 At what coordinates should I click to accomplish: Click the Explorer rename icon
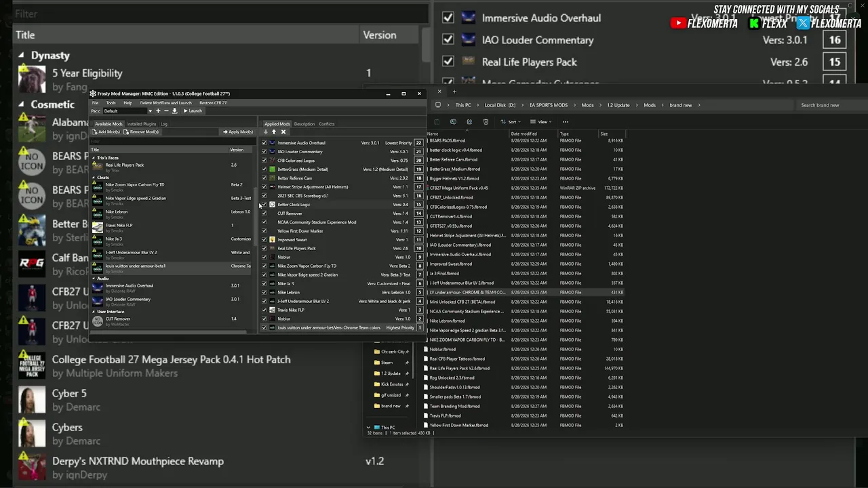pyautogui.click(x=453, y=122)
